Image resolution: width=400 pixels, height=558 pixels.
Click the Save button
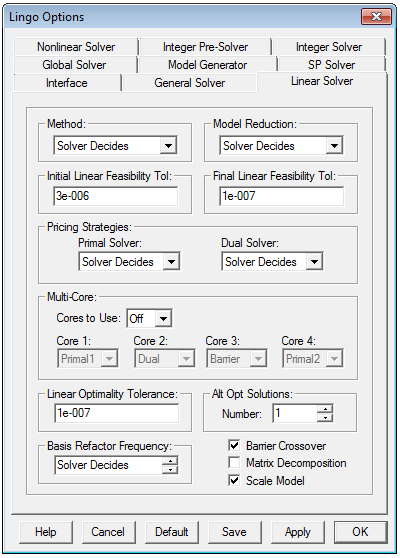point(234,532)
